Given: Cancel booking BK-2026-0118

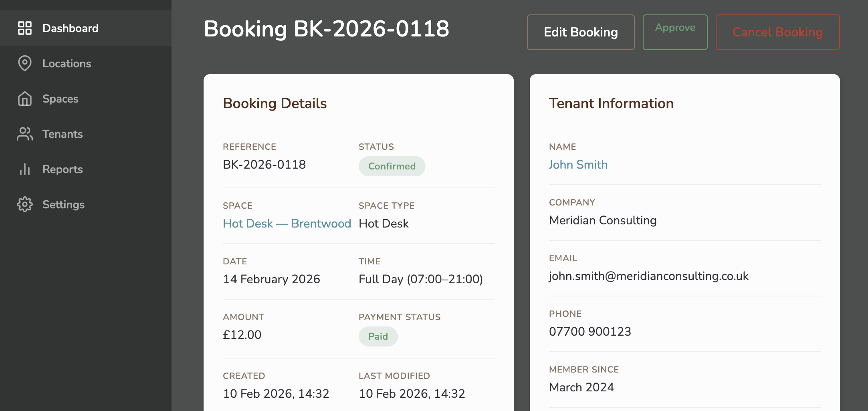Looking at the screenshot, I should point(778,32).
